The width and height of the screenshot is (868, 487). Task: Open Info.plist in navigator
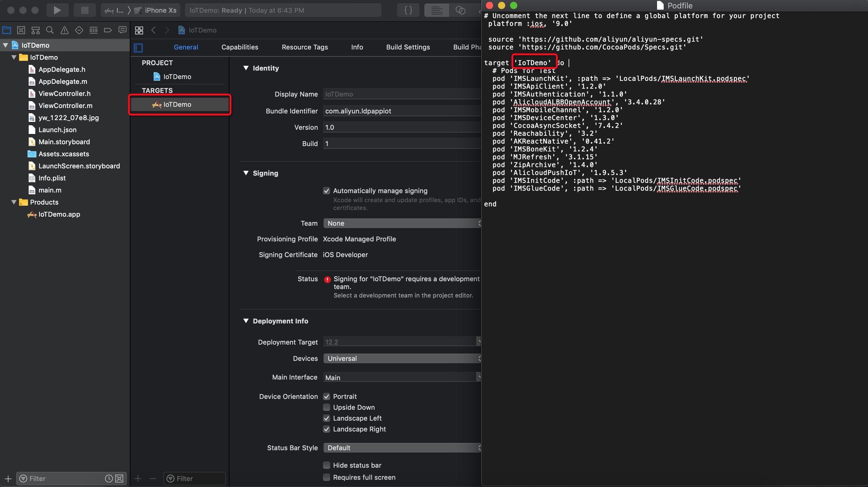pyautogui.click(x=52, y=178)
